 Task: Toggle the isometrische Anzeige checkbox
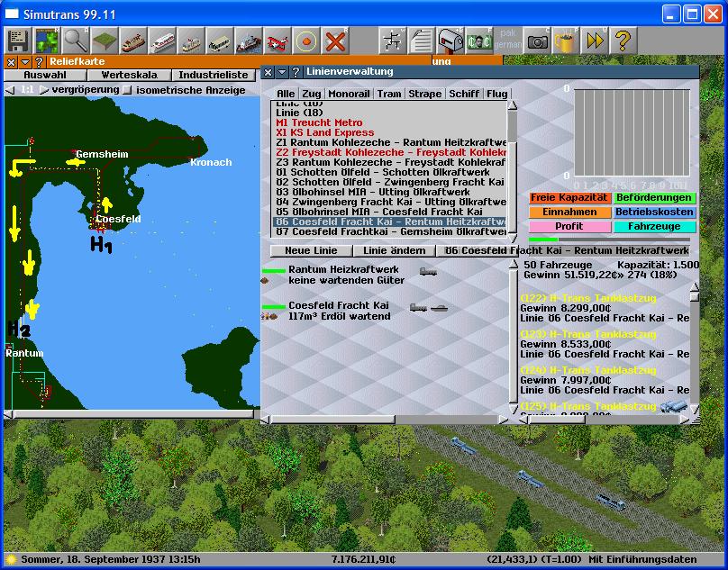pyautogui.click(x=127, y=90)
